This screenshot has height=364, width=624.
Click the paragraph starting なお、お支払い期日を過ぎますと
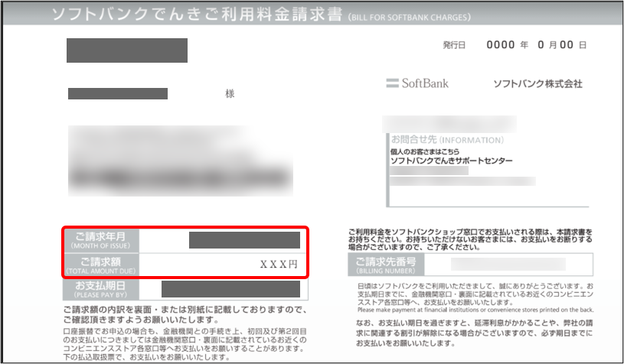pyautogui.click(x=475, y=333)
